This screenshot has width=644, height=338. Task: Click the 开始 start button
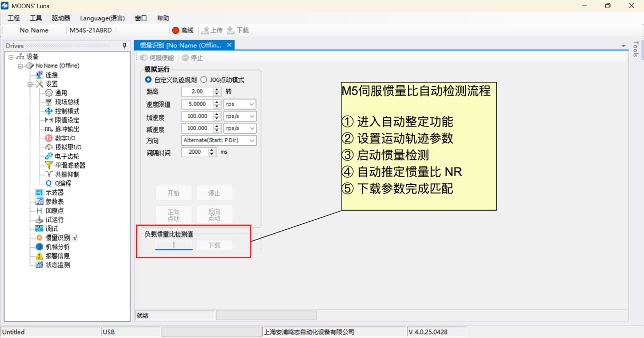(174, 193)
